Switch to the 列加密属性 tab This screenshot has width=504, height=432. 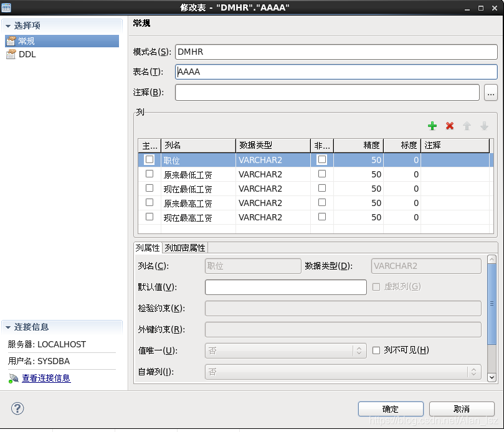click(x=185, y=248)
